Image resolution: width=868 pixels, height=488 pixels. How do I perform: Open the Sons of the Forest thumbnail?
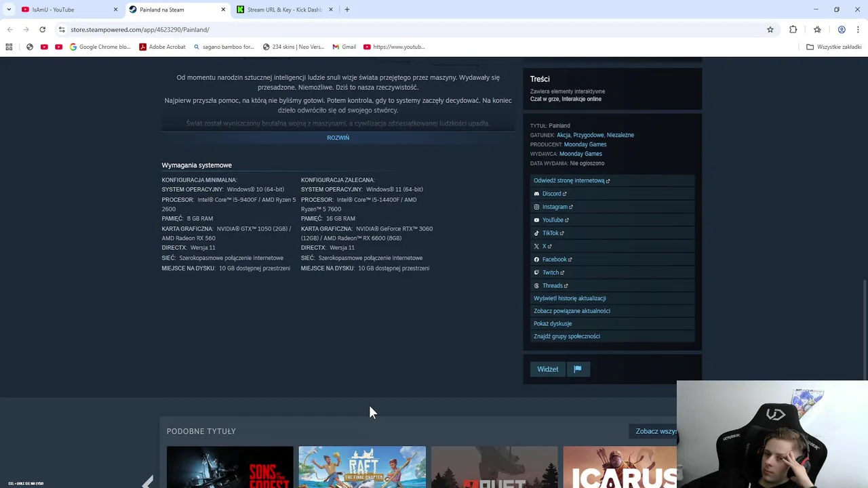pos(230,467)
